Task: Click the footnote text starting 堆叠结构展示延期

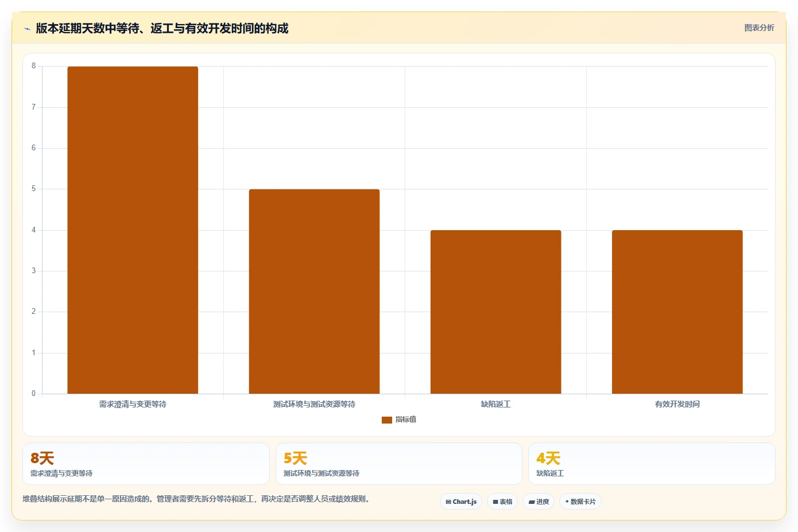Action: point(197,499)
